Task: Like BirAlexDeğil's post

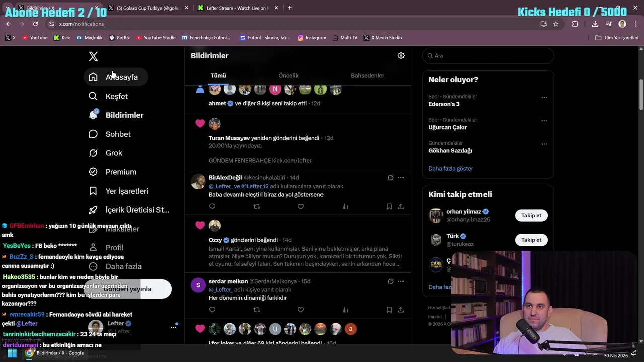Action: pyautogui.click(x=301, y=206)
